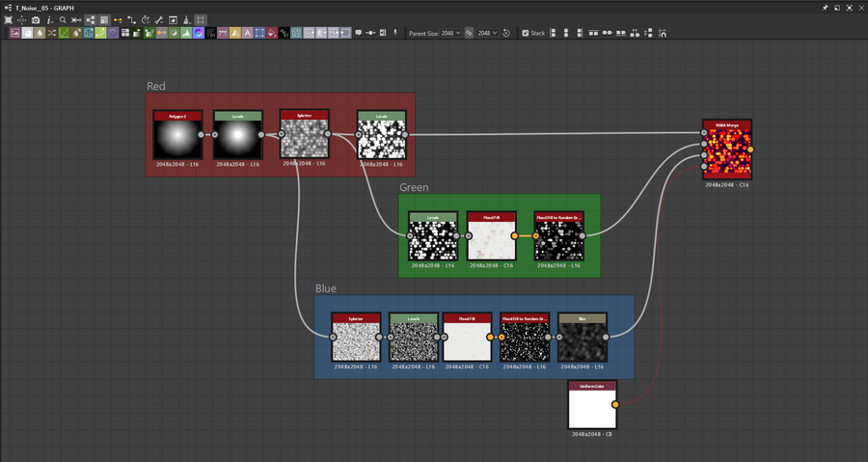Screen dimensions: 868x462
Task: Click the HSL color wheel node icon
Action: click(198, 33)
